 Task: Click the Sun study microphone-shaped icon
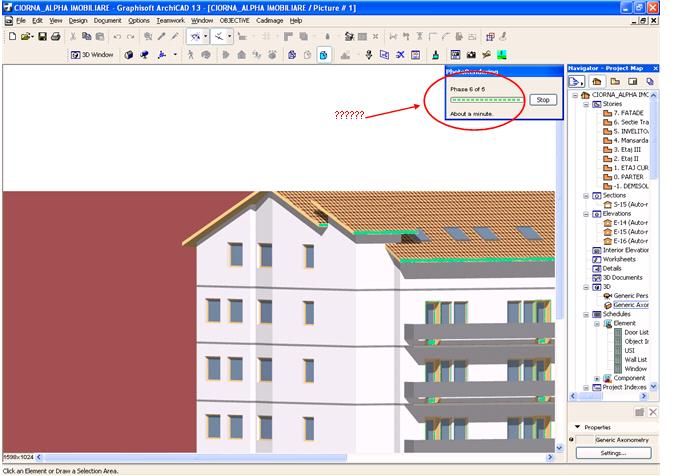click(x=369, y=55)
